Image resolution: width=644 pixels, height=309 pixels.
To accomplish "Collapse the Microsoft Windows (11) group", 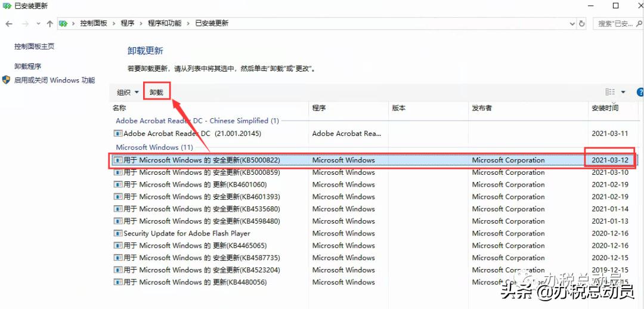I will 154,147.
